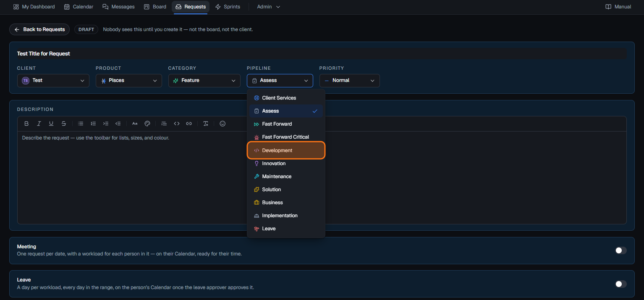Click the request title field

tap(322, 53)
